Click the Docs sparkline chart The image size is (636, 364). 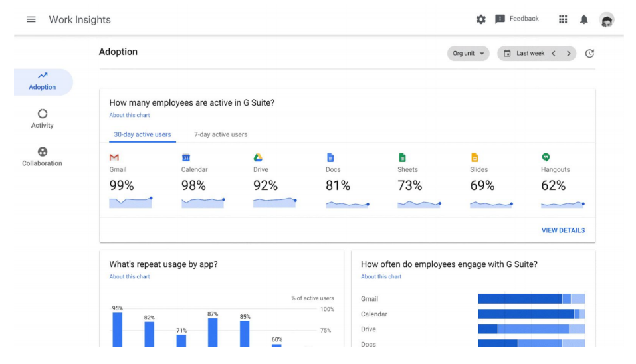click(348, 205)
